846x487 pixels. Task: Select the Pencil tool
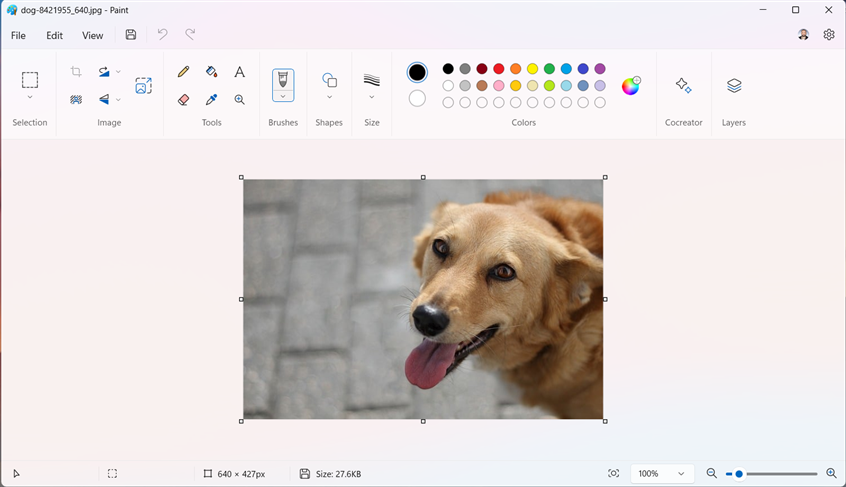[183, 72]
